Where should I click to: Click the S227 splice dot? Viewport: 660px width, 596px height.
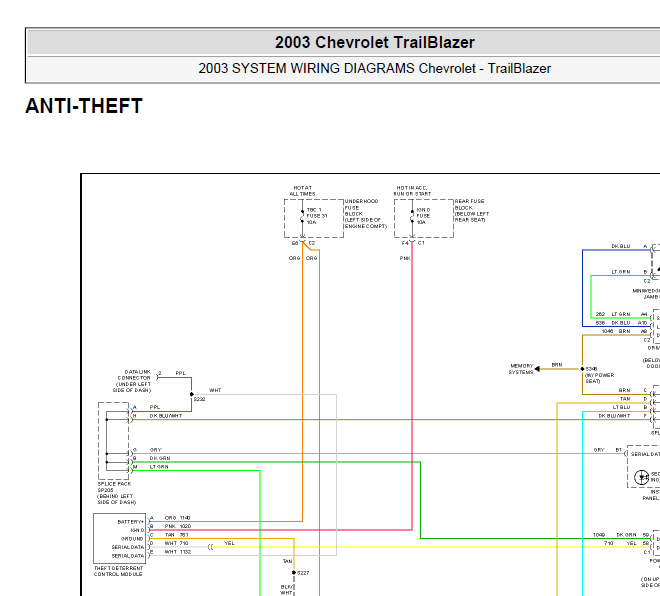pyautogui.click(x=294, y=573)
